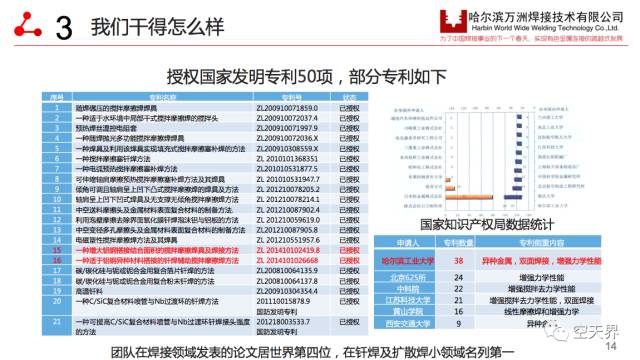Click row 20 C/SiC patent name
This screenshot has height=360, width=640.
pyautogui.click(x=147, y=302)
